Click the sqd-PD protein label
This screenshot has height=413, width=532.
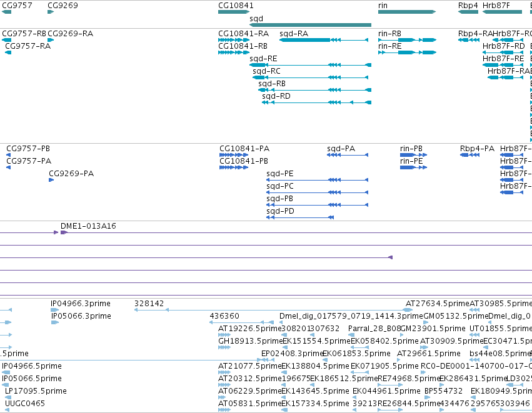pos(280,211)
